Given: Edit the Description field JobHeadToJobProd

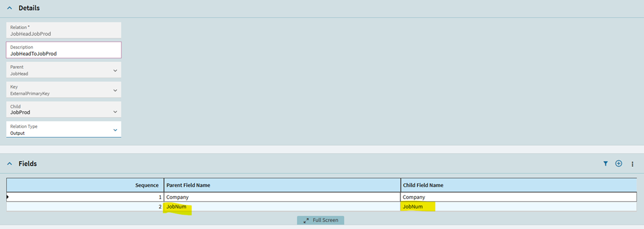Looking at the screenshot, I should [64, 50].
